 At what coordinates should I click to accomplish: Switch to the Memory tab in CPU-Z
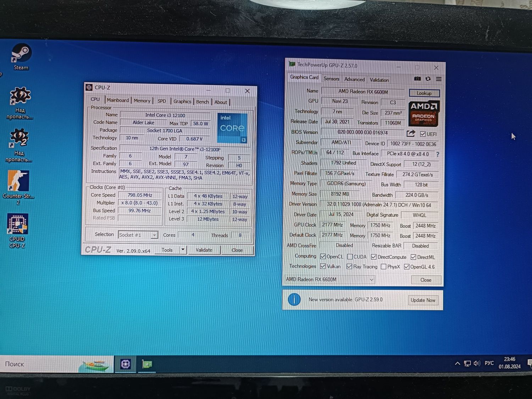[142, 101]
